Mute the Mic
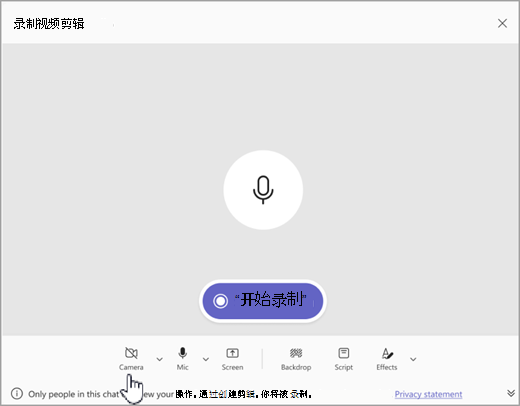 tap(183, 359)
